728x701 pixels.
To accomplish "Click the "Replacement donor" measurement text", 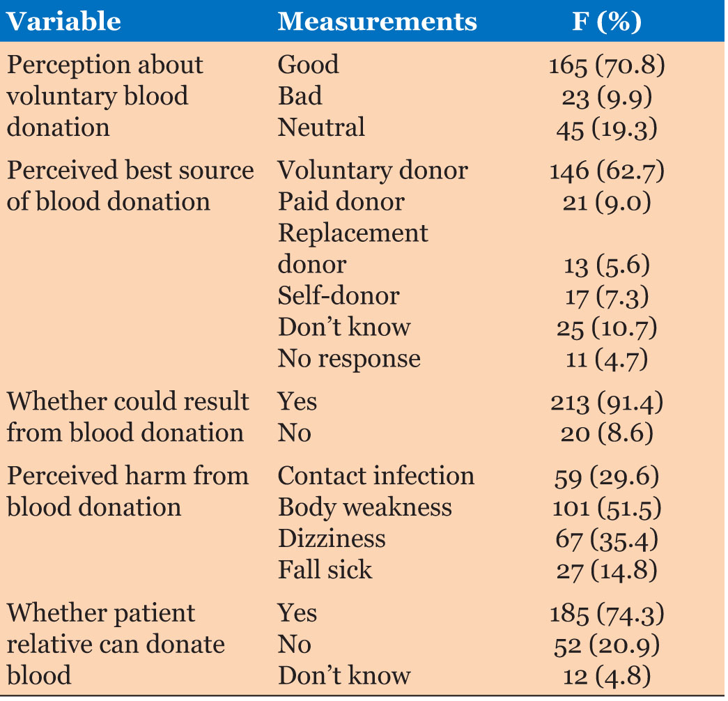I will pyautogui.click(x=353, y=248).
